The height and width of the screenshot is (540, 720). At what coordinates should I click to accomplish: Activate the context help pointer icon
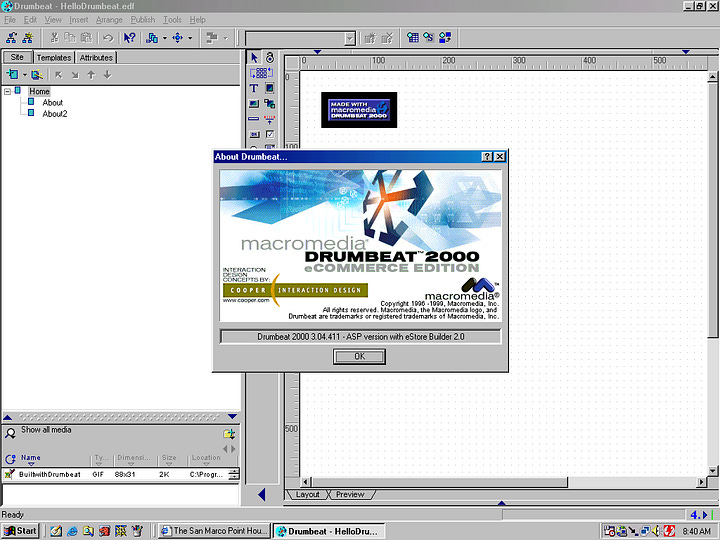click(x=130, y=38)
